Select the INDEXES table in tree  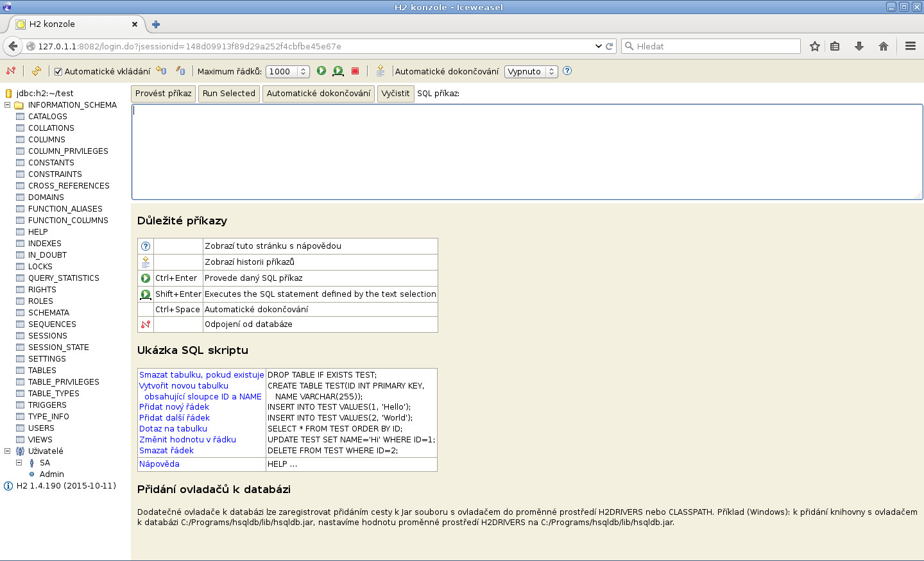pyautogui.click(x=45, y=244)
